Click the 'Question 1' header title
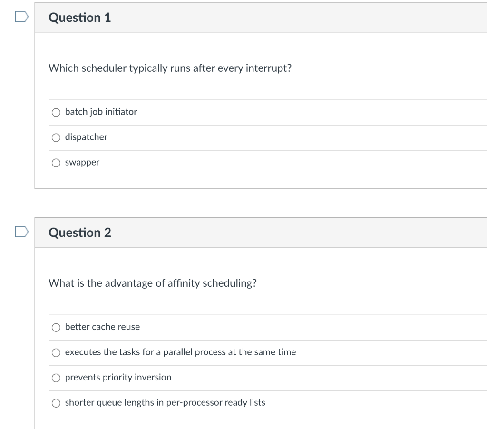Image resolution: width=487 pixels, height=448 pixels. pos(80,18)
